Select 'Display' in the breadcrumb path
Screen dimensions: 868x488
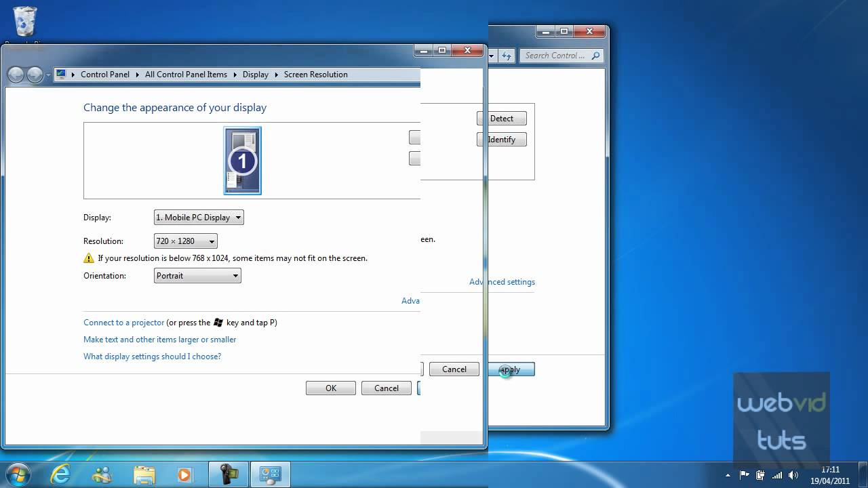(x=256, y=75)
